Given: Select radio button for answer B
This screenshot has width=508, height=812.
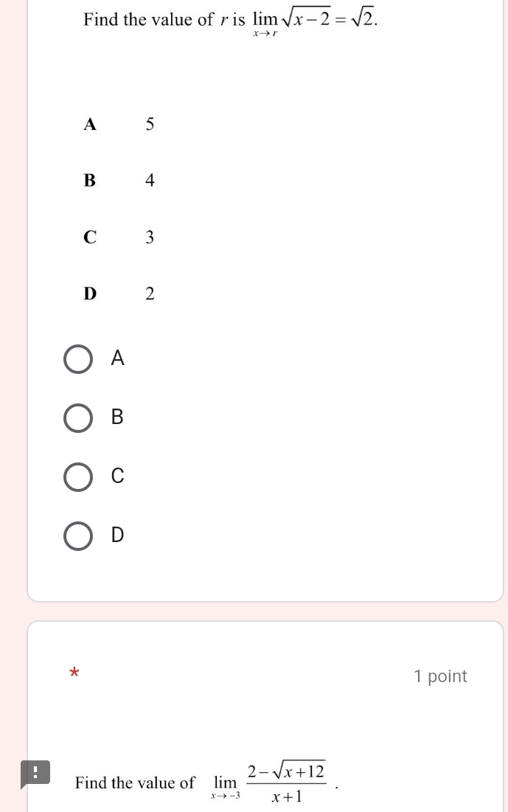Looking at the screenshot, I should tap(78, 417).
